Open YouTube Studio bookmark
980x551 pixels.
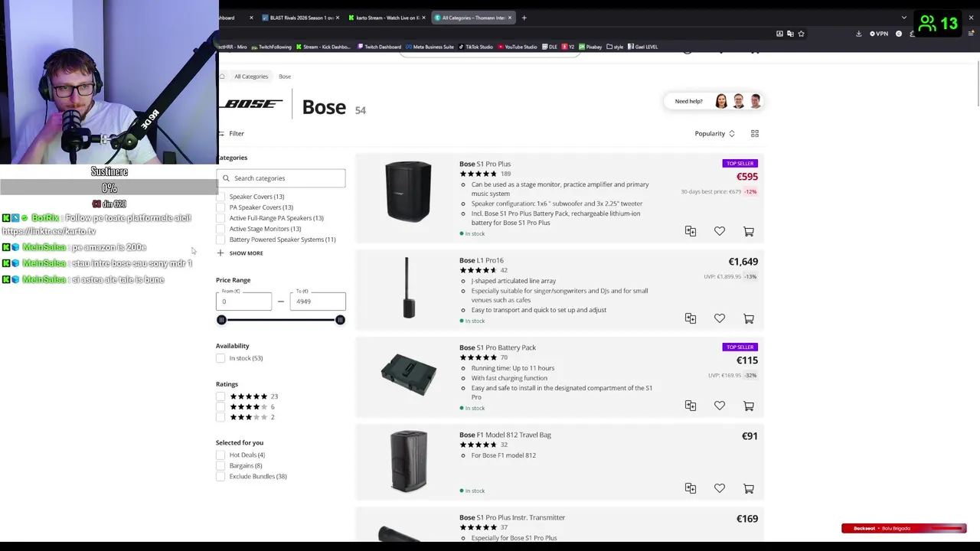517,47
